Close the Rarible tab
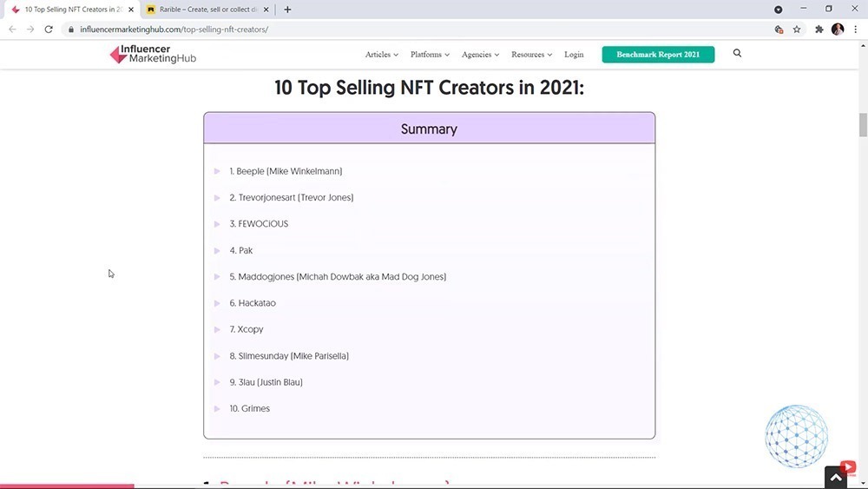The width and height of the screenshot is (868, 489). pyautogui.click(x=266, y=10)
